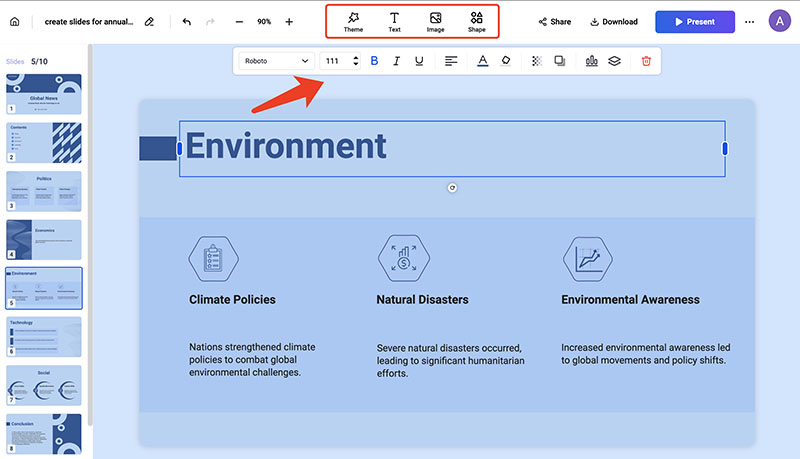
Task: Open the user account avatar
Action: 779,21
